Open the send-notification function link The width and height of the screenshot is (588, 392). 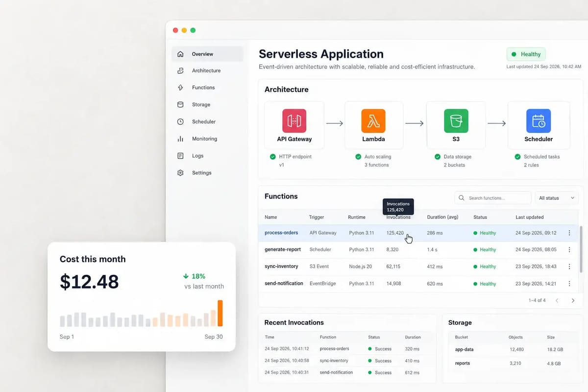pos(284,283)
